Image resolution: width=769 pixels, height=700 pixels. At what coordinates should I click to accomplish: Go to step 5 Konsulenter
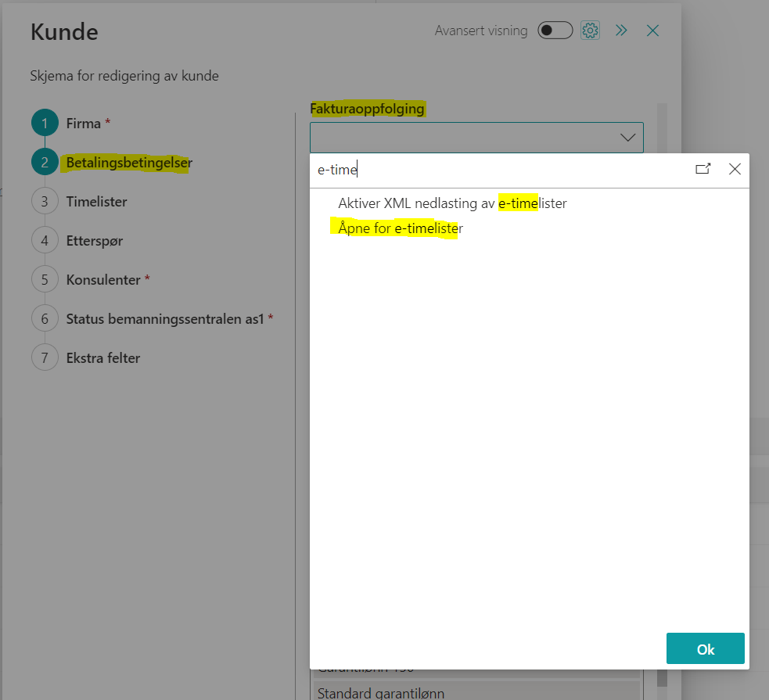[x=91, y=280]
